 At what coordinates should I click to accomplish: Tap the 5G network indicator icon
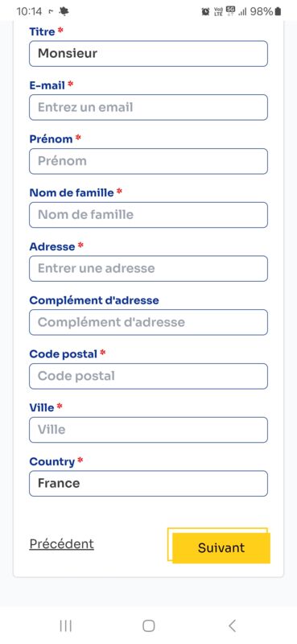(230, 11)
